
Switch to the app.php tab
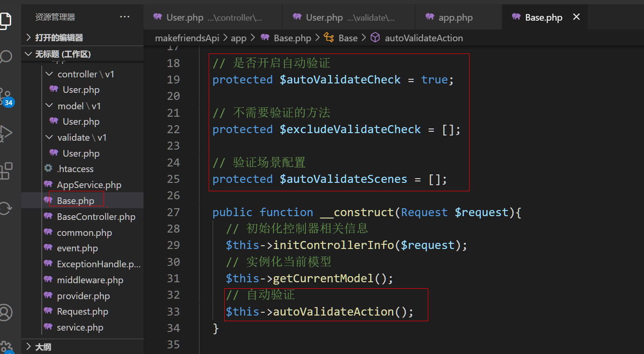point(455,17)
